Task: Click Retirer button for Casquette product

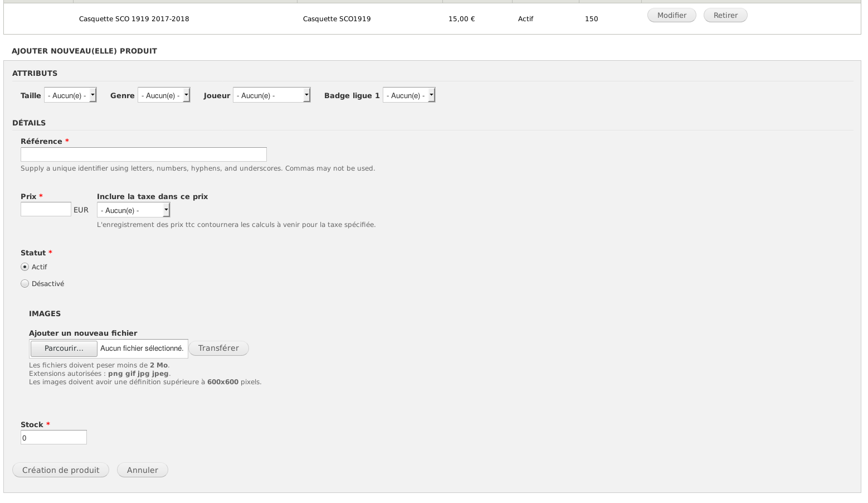Action: click(x=725, y=16)
